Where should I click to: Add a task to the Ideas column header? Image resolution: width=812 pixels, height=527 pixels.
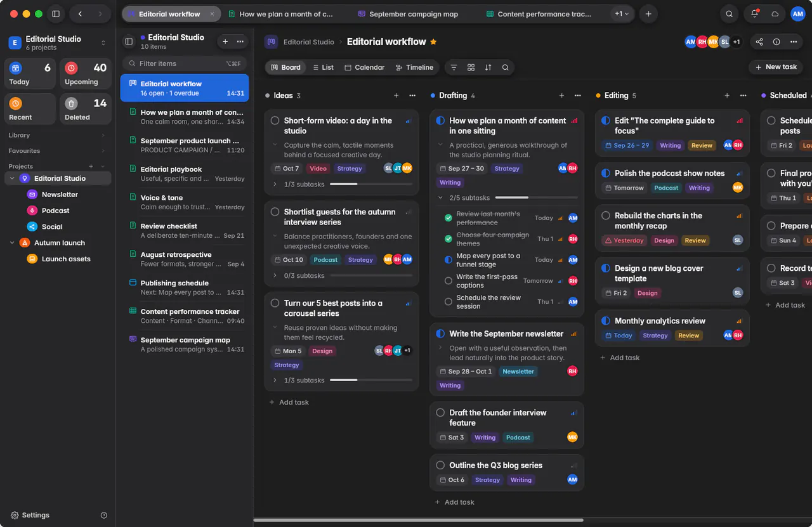[x=396, y=96]
